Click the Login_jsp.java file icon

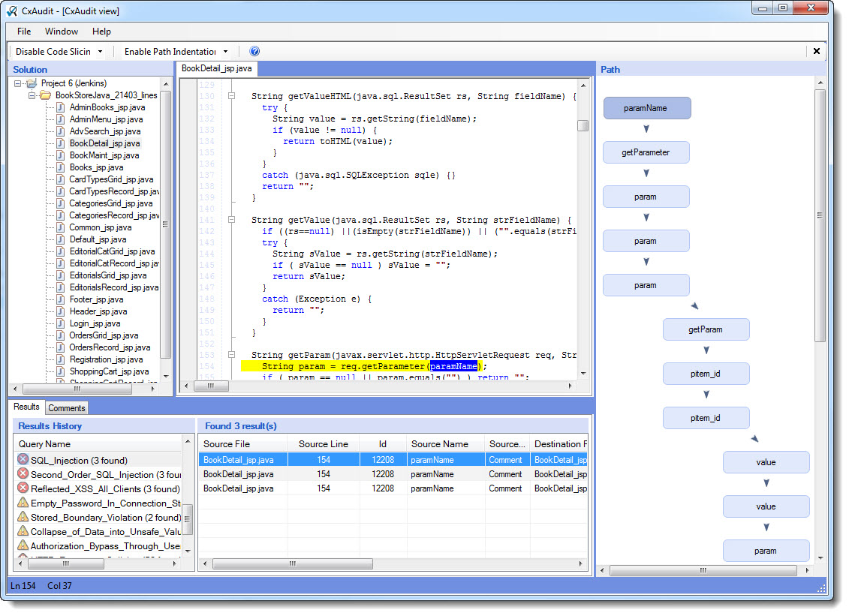[62, 323]
